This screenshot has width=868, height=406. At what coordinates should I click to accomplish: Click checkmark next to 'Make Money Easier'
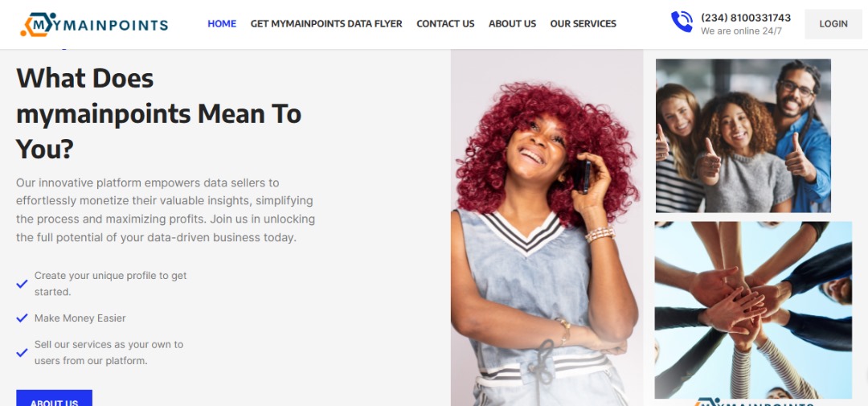(23, 318)
